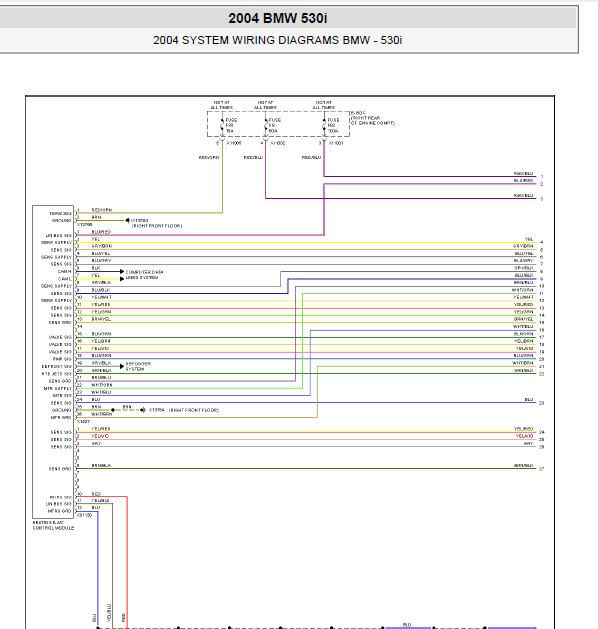Click the B-BOX right rear engine compartment label

[373, 118]
